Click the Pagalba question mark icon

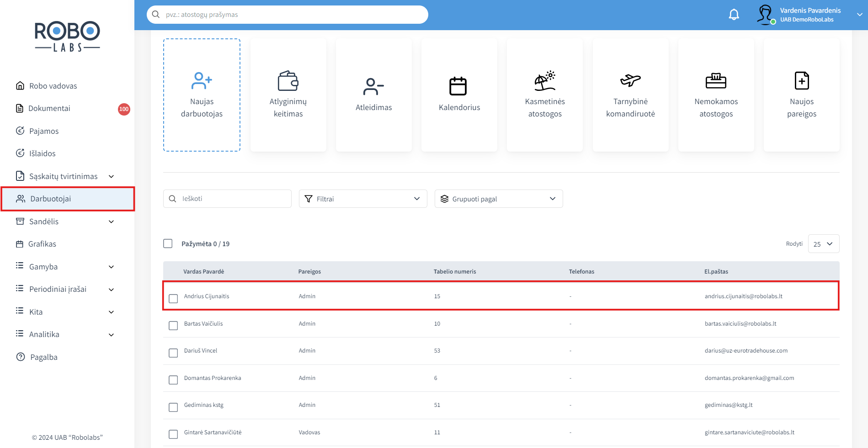pyautogui.click(x=21, y=357)
